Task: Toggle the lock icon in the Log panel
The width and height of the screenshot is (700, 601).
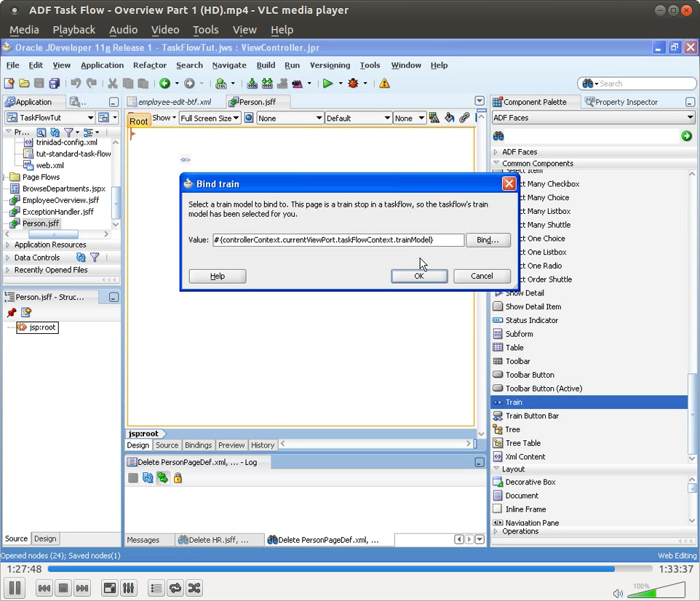Action: 178,478
